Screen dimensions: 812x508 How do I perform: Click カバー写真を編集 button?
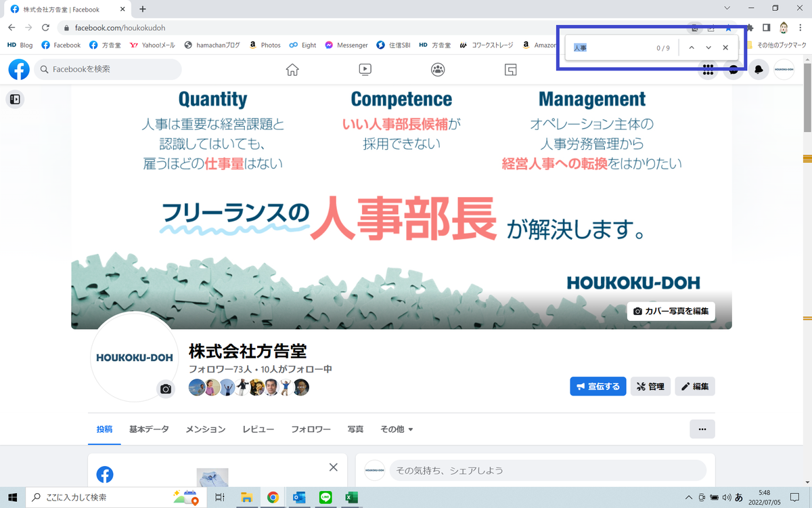(x=671, y=311)
